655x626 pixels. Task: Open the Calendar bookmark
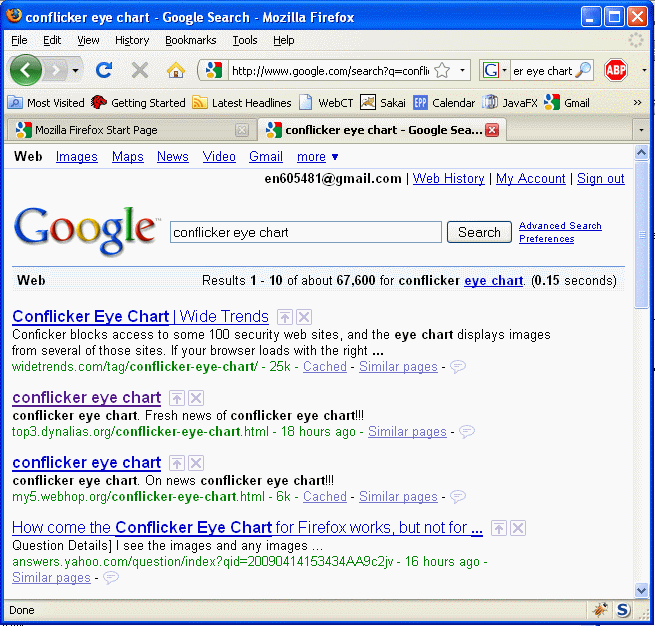point(444,102)
